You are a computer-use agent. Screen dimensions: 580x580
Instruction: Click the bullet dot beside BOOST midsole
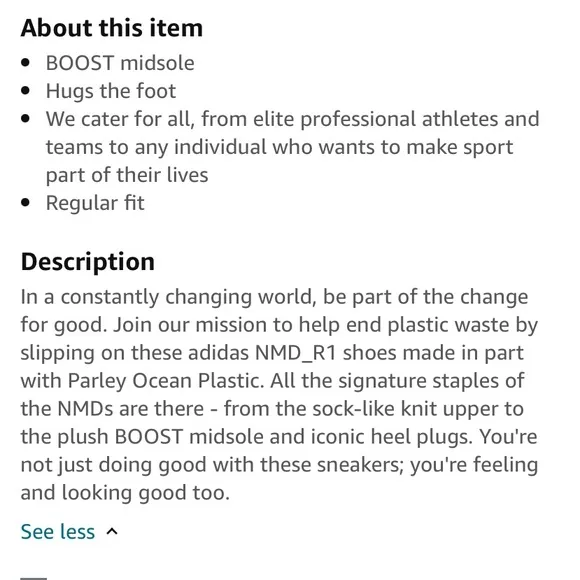point(25,63)
